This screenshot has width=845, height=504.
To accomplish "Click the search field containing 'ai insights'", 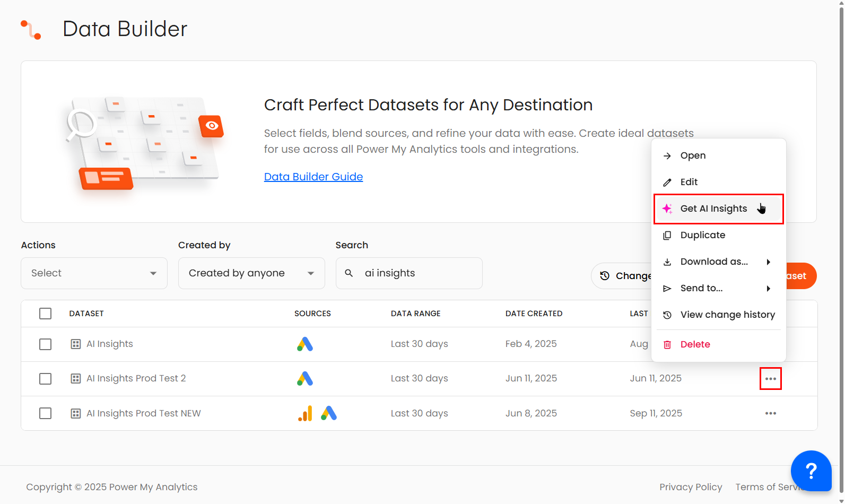I will tap(416, 273).
